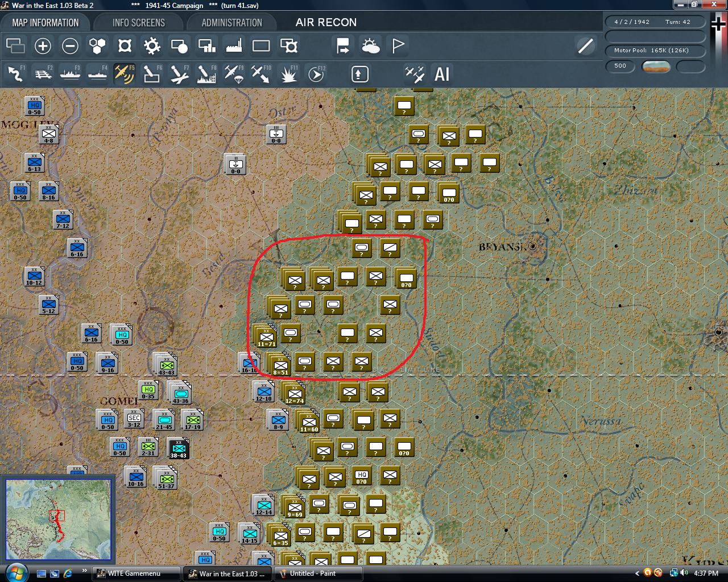This screenshot has height=582, width=728.
Task: Select the 11=71 Soviet unit stack
Action: [266, 336]
